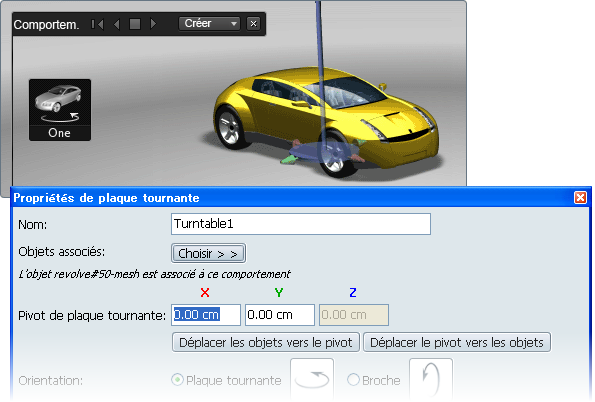Image resolution: width=595 pixels, height=402 pixels.
Task: Click the X pivot value field
Action: point(206,315)
